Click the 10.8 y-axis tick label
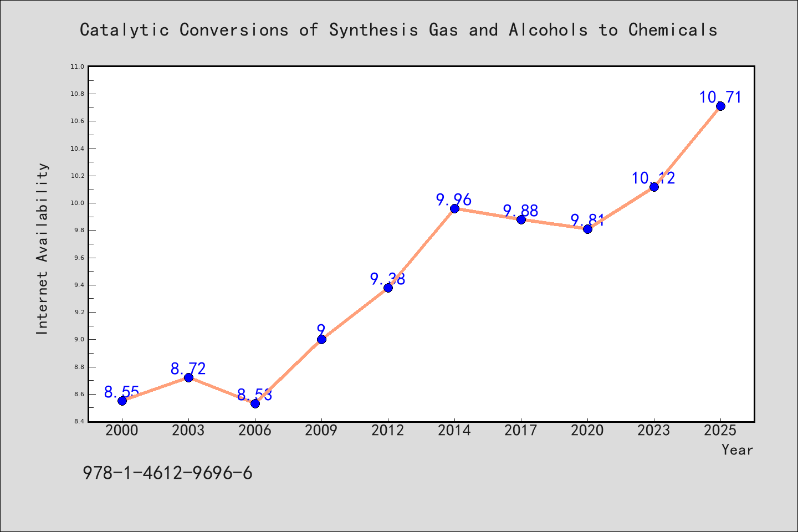The height and width of the screenshot is (532, 798). click(x=77, y=94)
